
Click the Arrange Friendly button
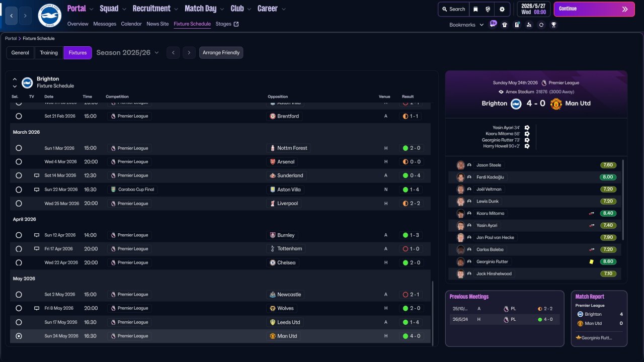tap(221, 53)
